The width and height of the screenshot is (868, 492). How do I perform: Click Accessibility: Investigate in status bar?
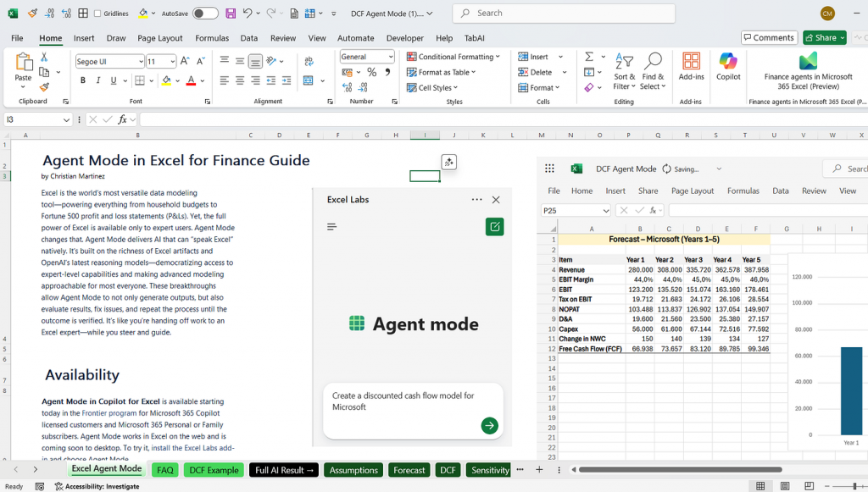coord(97,486)
